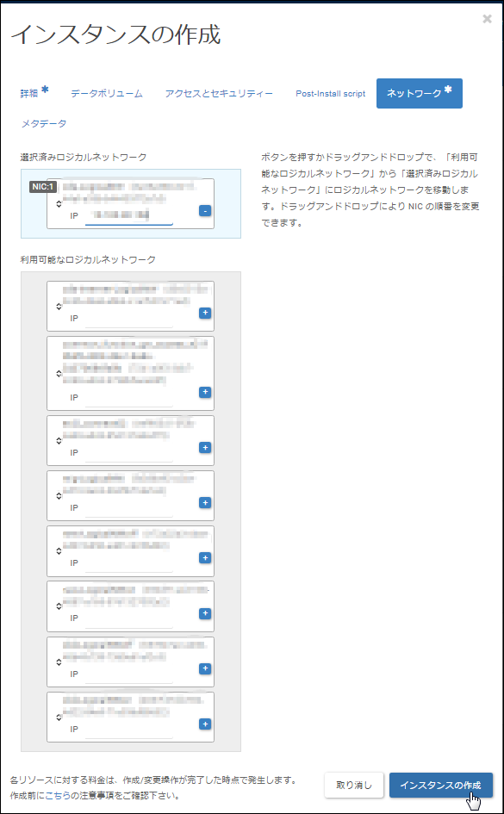504x814 pixels.
Task: Click the reorder handle on the NIC:1 network
Action: [59, 203]
